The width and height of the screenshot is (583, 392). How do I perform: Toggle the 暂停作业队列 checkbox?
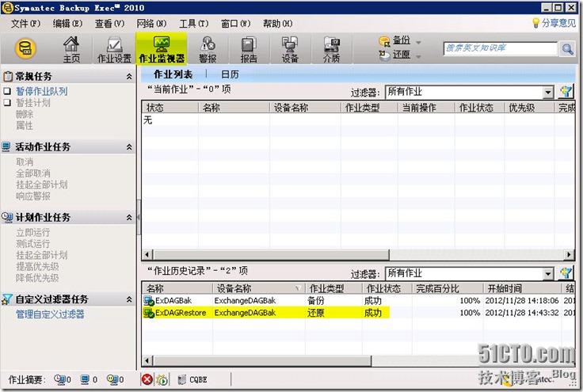click(7, 91)
